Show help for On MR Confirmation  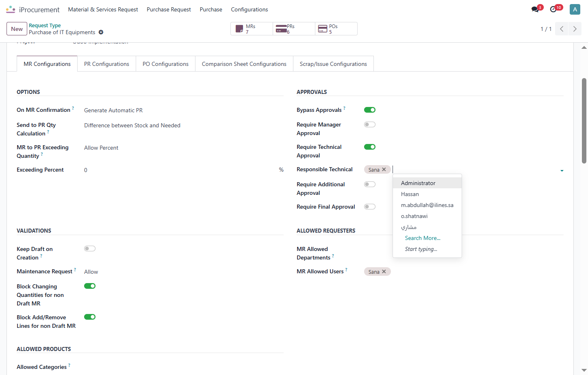[x=73, y=108]
